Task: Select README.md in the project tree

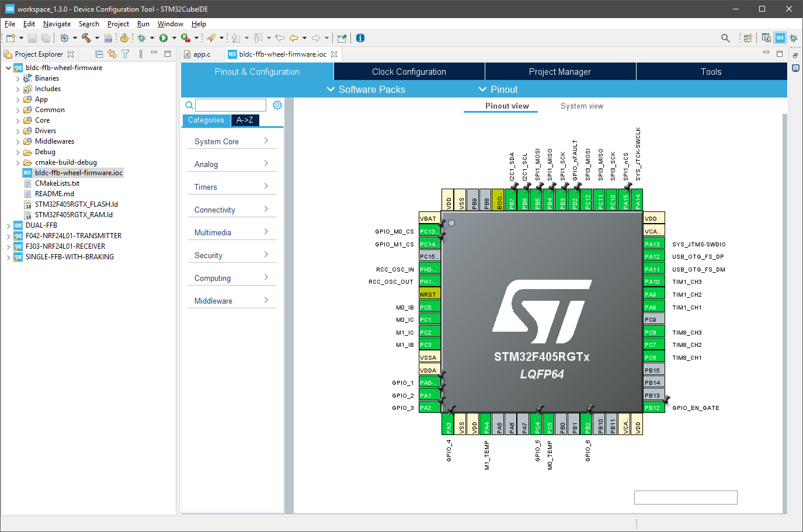Action: (54, 194)
